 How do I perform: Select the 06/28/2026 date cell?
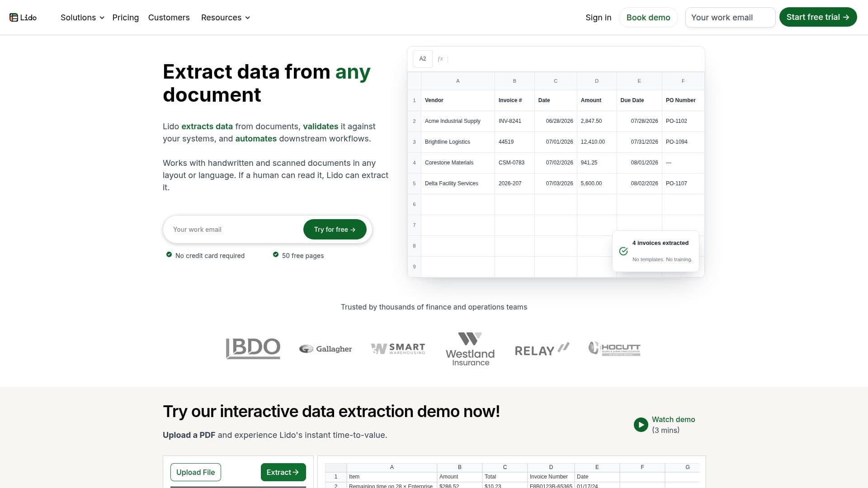556,121
